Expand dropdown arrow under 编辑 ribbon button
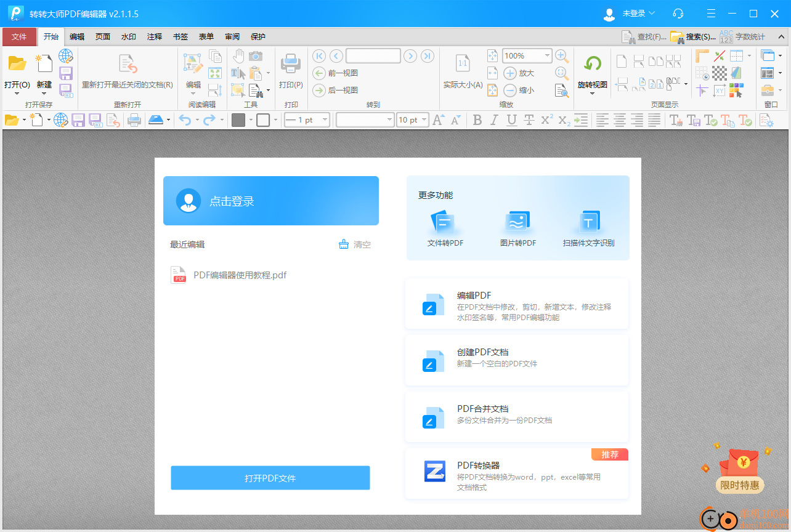This screenshot has width=791, height=532. pyautogui.click(x=193, y=94)
